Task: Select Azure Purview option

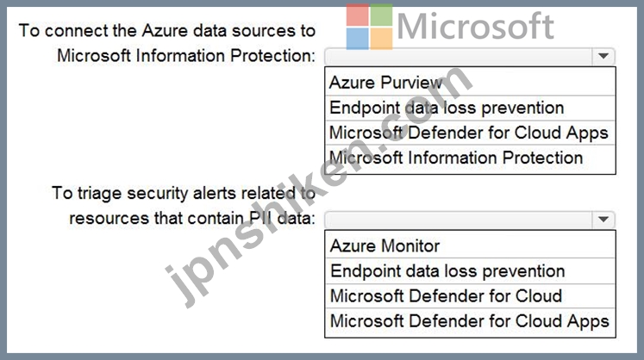Action: 470,83
